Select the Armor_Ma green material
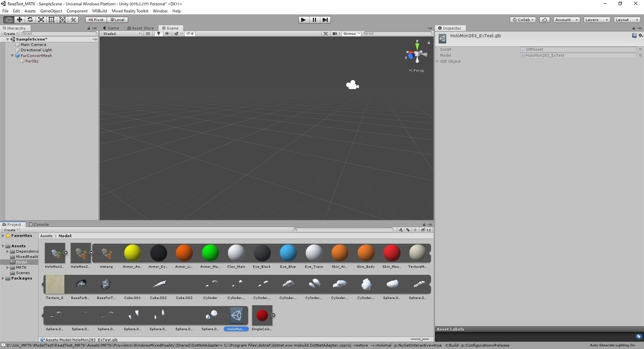The image size is (644, 349). [x=210, y=253]
